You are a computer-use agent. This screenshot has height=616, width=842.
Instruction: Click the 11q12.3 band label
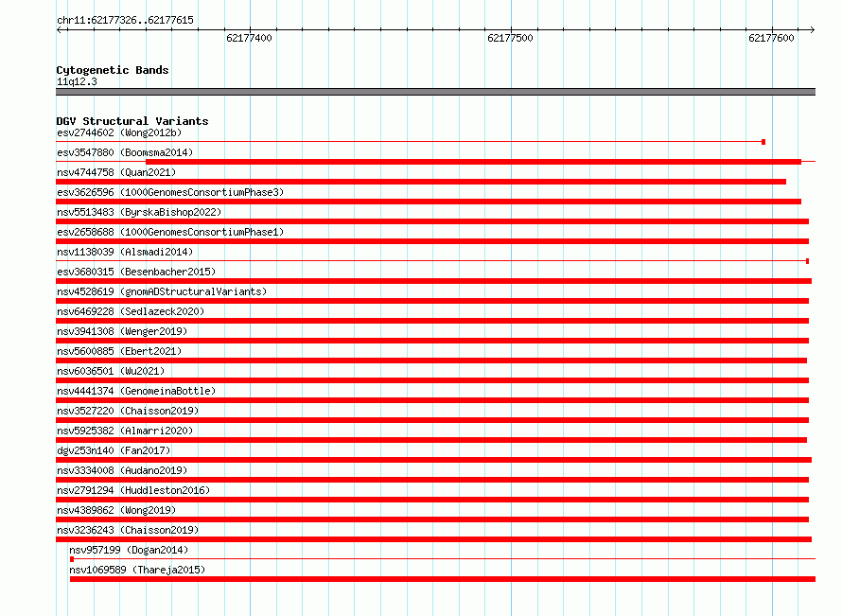77,81
